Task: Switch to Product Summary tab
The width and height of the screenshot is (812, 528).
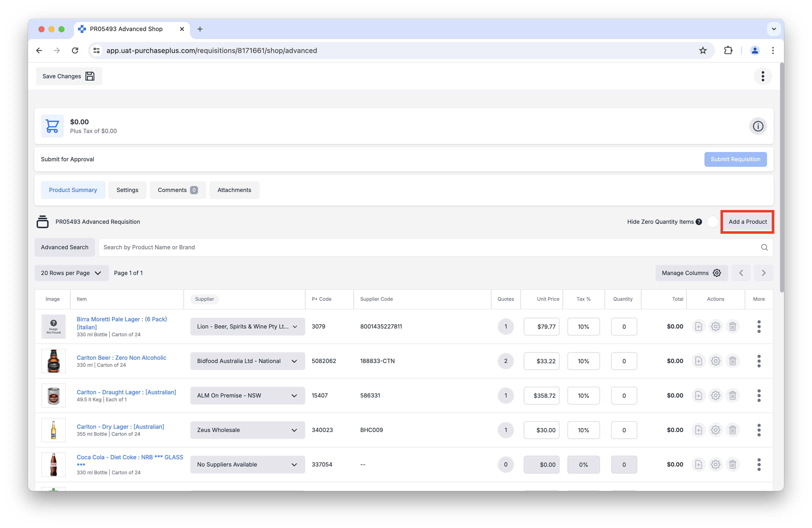Action: (73, 190)
